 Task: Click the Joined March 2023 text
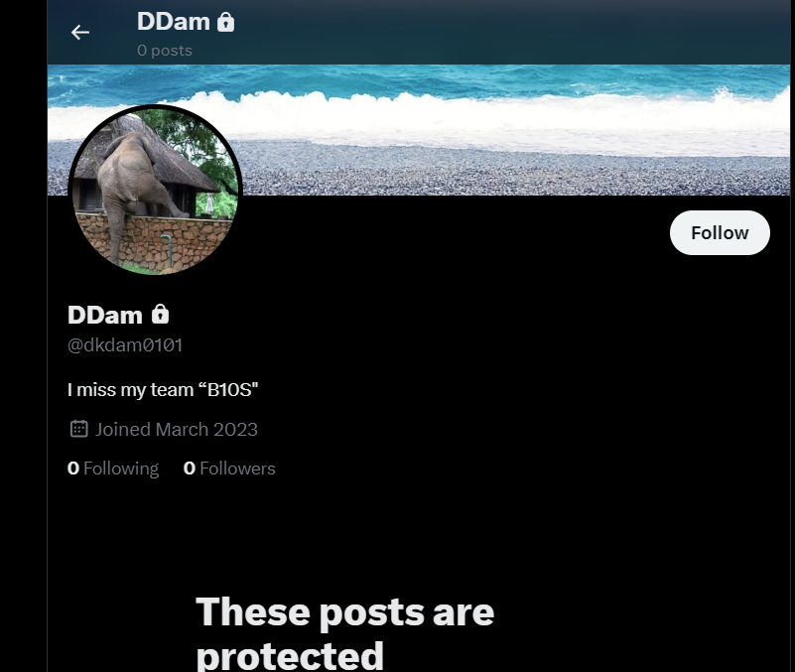pyautogui.click(x=177, y=430)
